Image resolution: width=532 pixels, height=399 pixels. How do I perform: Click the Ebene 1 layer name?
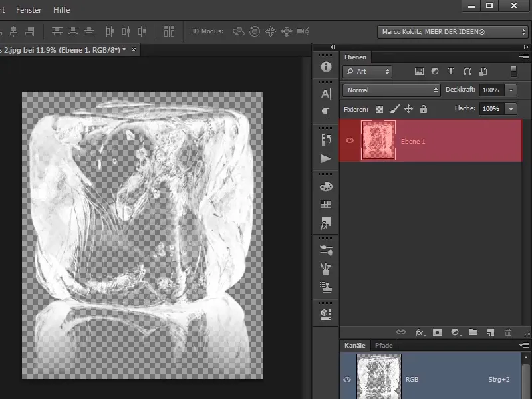click(x=413, y=142)
